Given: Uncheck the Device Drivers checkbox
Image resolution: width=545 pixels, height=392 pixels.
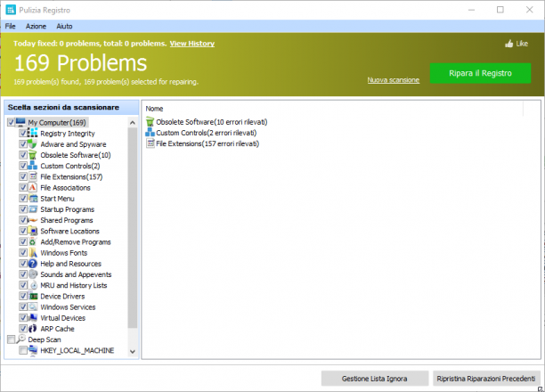Looking at the screenshot, I should click(23, 296).
